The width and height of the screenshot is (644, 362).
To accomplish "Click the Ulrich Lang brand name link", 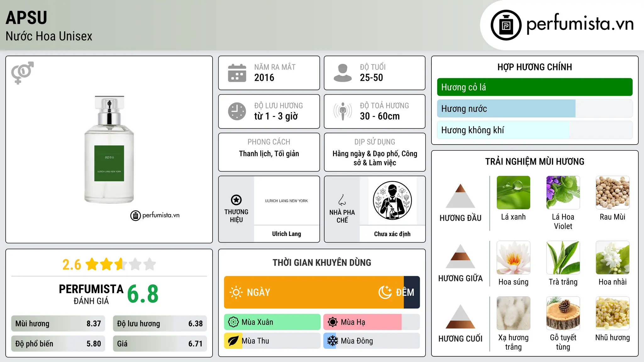I will pos(286,234).
